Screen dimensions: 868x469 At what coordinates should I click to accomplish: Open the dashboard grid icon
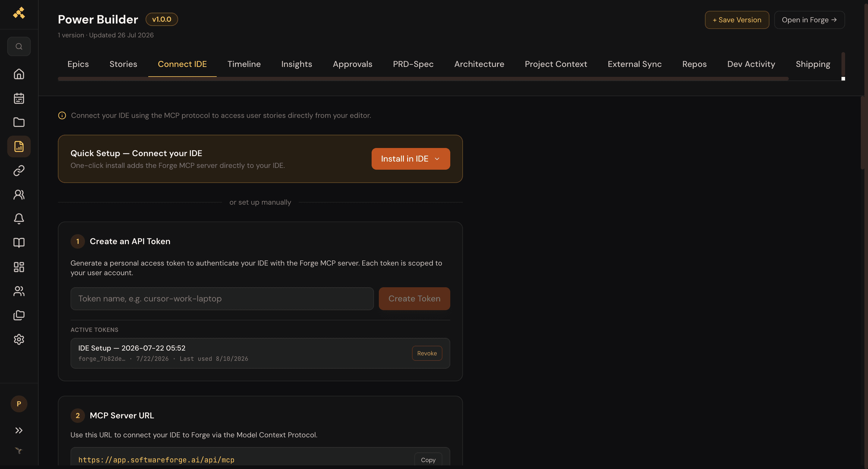coord(19,267)
